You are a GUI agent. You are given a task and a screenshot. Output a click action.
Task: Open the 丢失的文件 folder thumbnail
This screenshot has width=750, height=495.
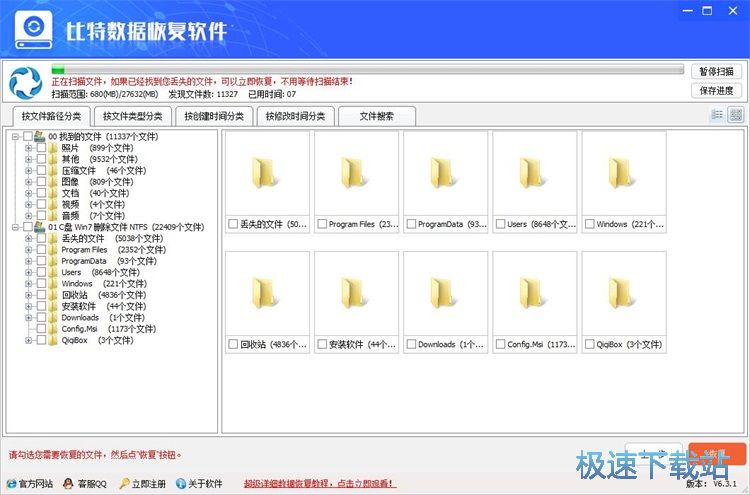(265, 174)
